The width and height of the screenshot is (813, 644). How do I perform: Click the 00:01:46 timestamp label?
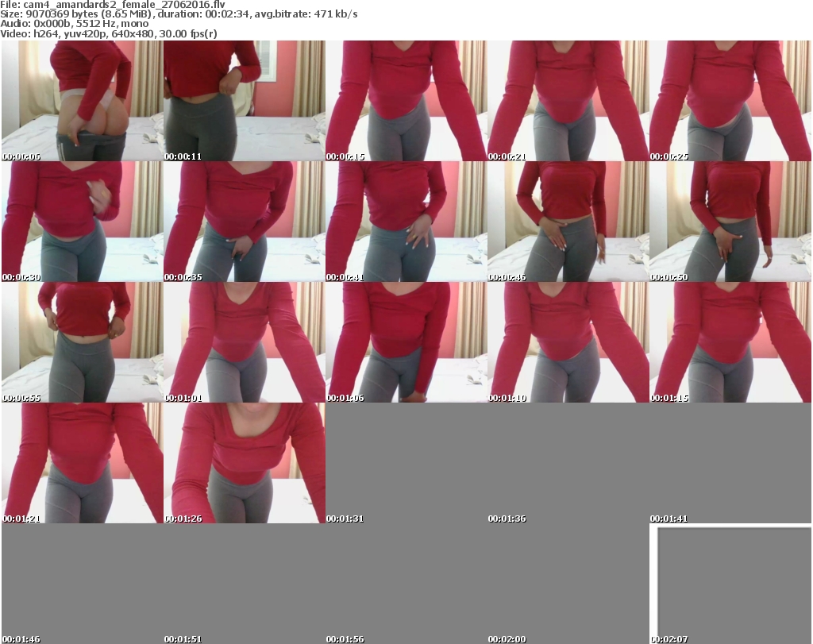[x=21, y=639]
